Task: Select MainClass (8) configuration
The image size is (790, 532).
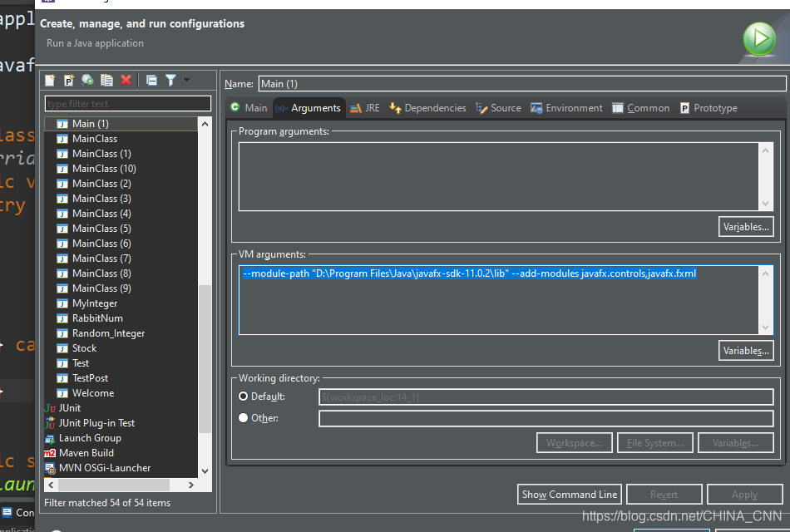Action: pyautogui.click(x=101, y=273)
